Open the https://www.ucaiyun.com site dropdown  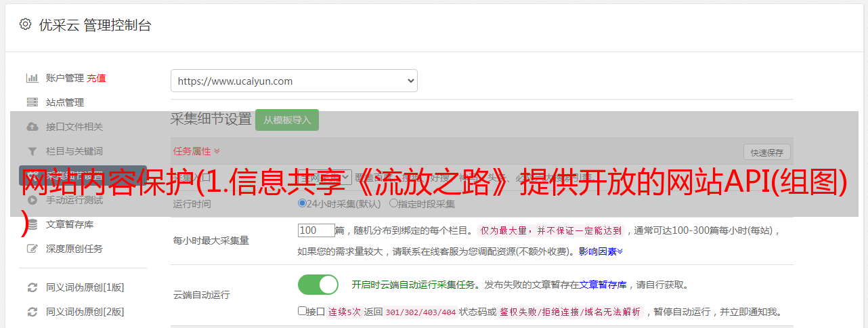pyautogui.click(x=294, y=81)
